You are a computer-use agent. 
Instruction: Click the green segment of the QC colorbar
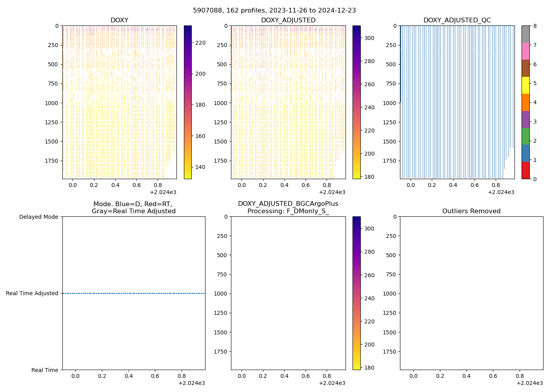(x=525, y=136)
